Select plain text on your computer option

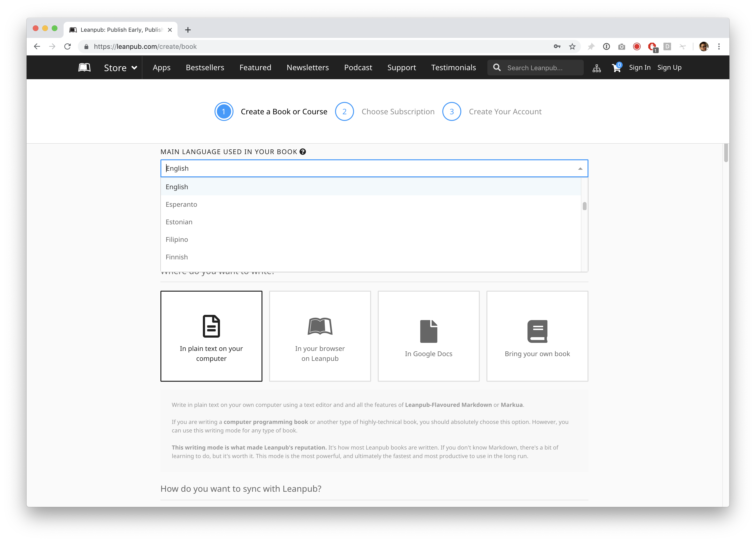pyautogui.click(x=211, y=336)
